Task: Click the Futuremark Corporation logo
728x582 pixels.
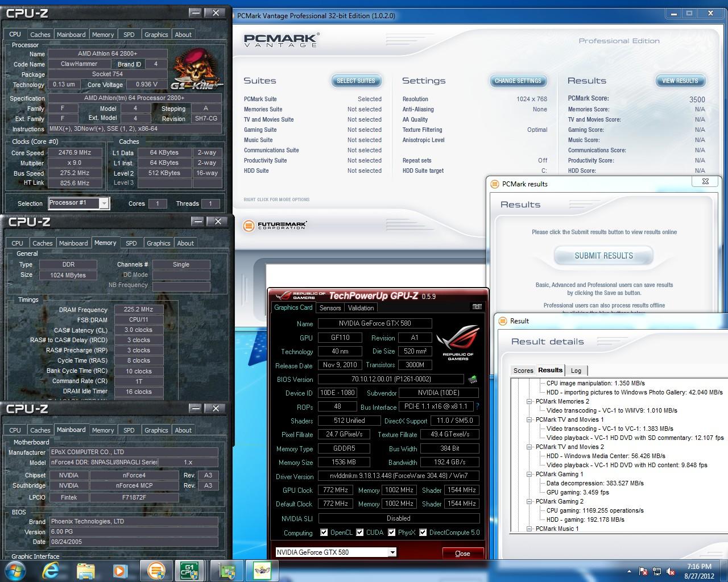Action: (275, 226)
